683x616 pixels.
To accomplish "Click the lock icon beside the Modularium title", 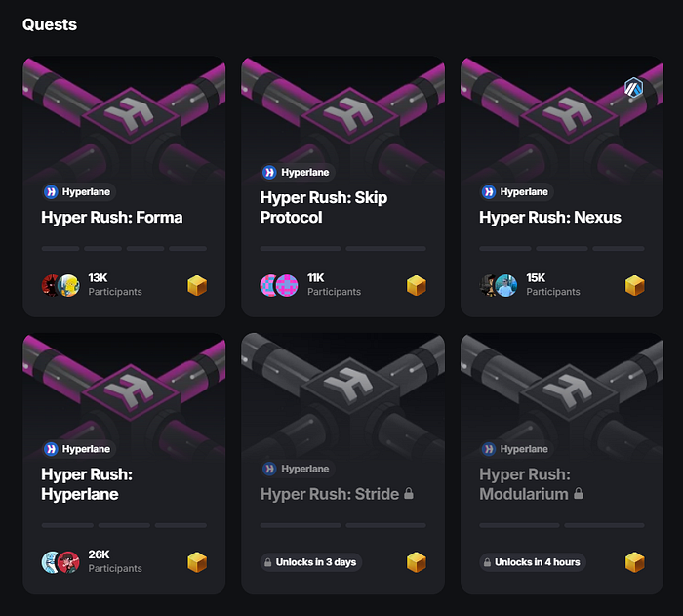I will tap(578, 494).
